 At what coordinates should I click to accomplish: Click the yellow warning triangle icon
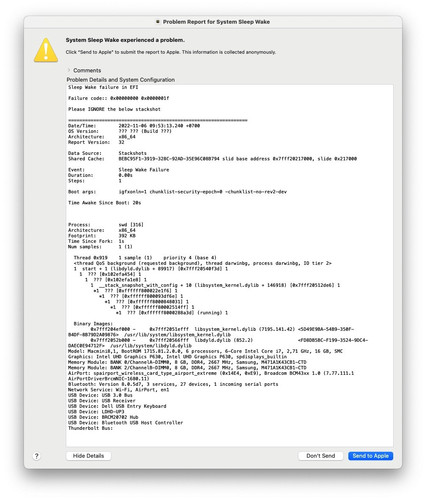pyautogui.click(x=46, y=50)
